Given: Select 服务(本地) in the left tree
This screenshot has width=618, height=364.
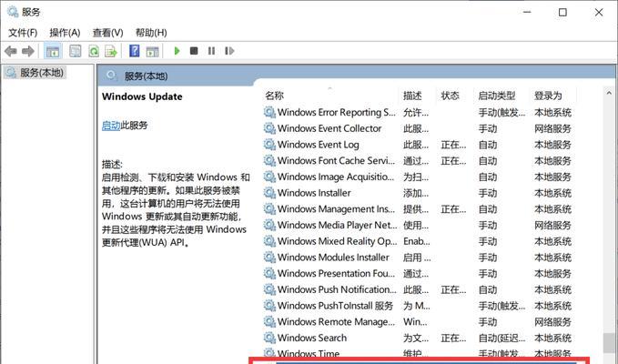Looking at the screenshot, I should tap(41, 73).
